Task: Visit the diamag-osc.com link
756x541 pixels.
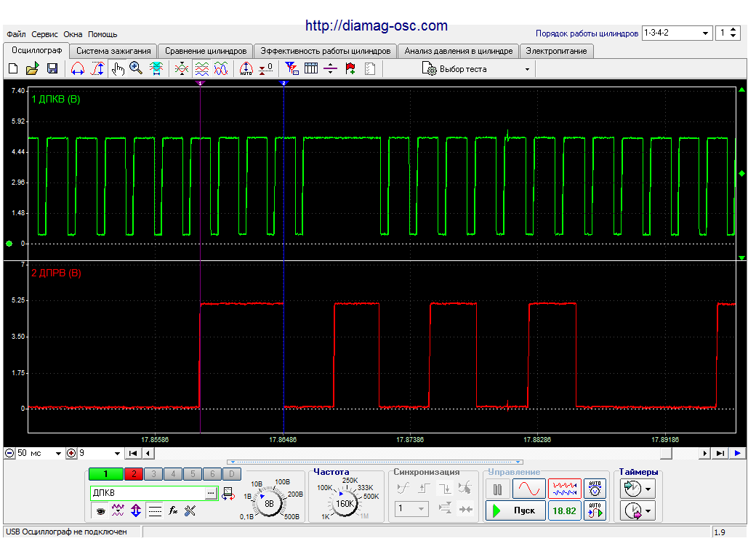Action: tap(377, 25)
